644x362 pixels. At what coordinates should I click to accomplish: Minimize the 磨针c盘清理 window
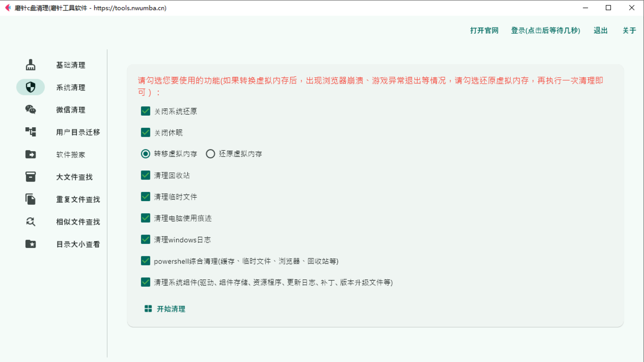[586, 8]
